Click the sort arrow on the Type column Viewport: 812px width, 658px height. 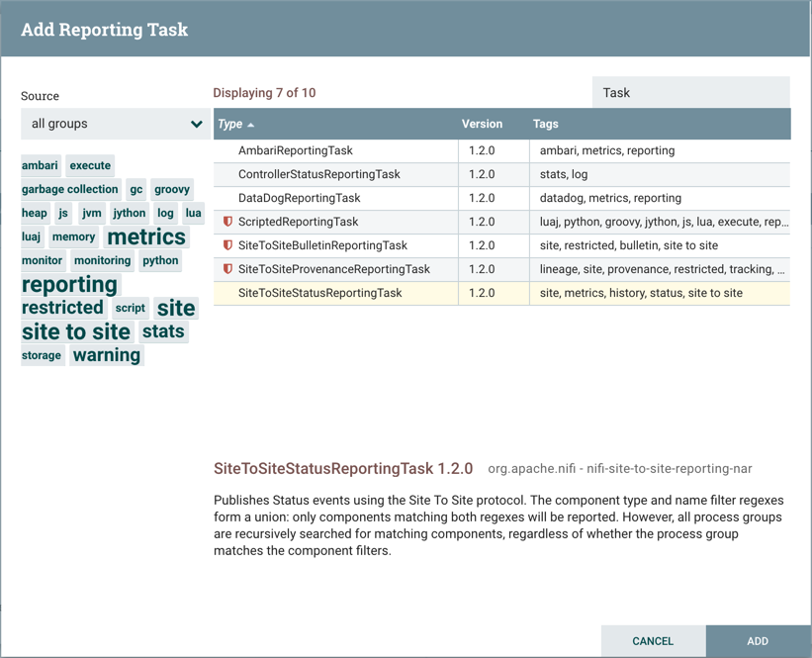coord(249,124)
